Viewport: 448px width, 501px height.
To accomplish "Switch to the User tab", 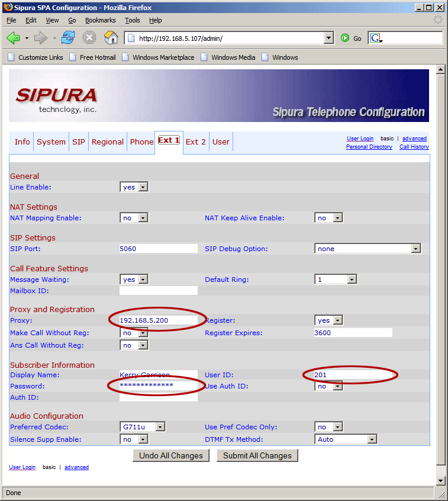I will click(x=221, y=142).
